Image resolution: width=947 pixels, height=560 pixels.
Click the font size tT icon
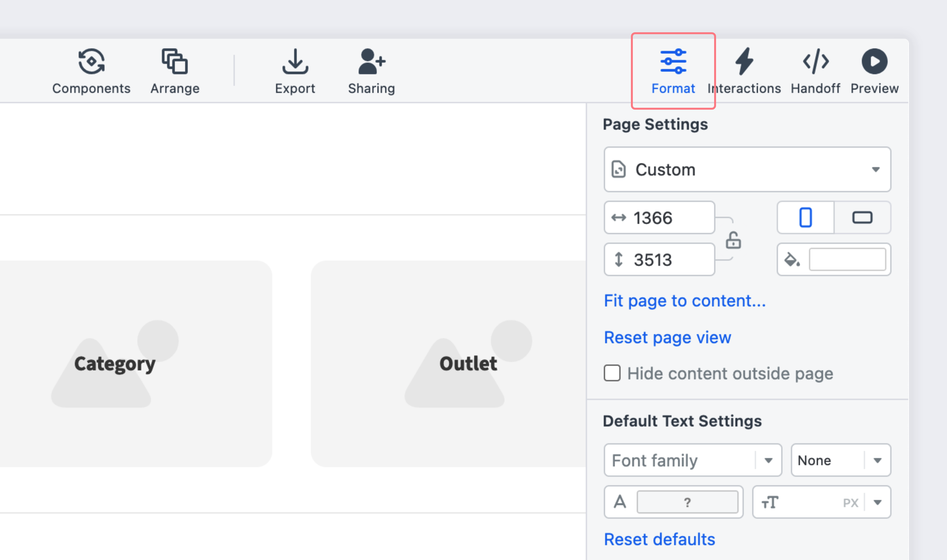pyautogui.click(x=770, y=502)
